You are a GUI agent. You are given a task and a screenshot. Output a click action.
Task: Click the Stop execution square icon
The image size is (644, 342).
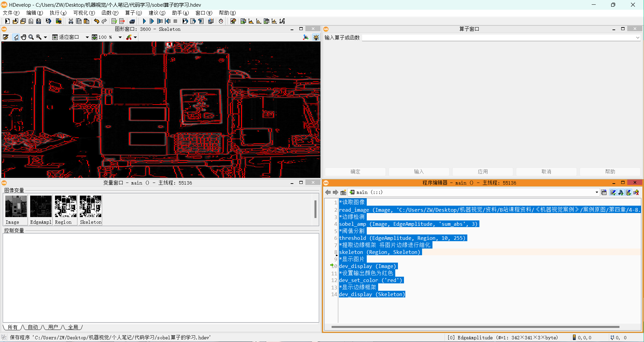(175, 21)
